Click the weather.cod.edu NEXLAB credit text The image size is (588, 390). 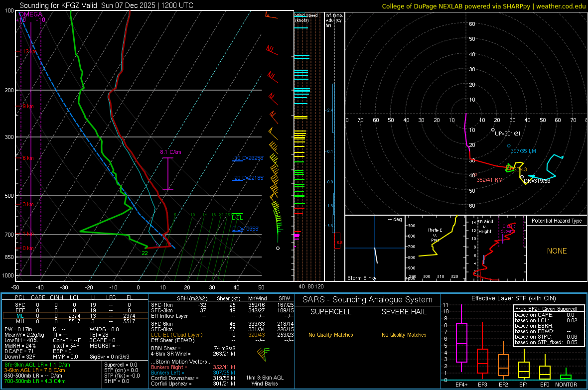(x=484, y=6)
